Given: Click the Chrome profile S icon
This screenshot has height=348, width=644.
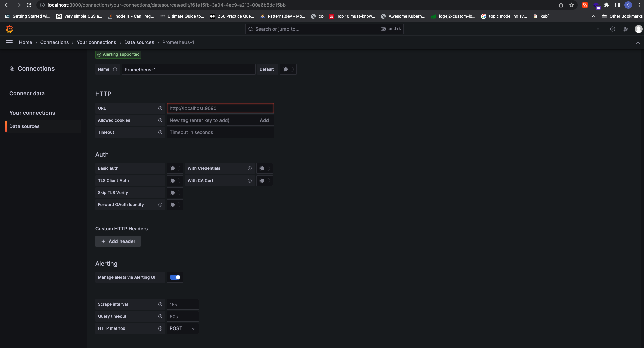Looking at the screenshot, I should 628,5.
